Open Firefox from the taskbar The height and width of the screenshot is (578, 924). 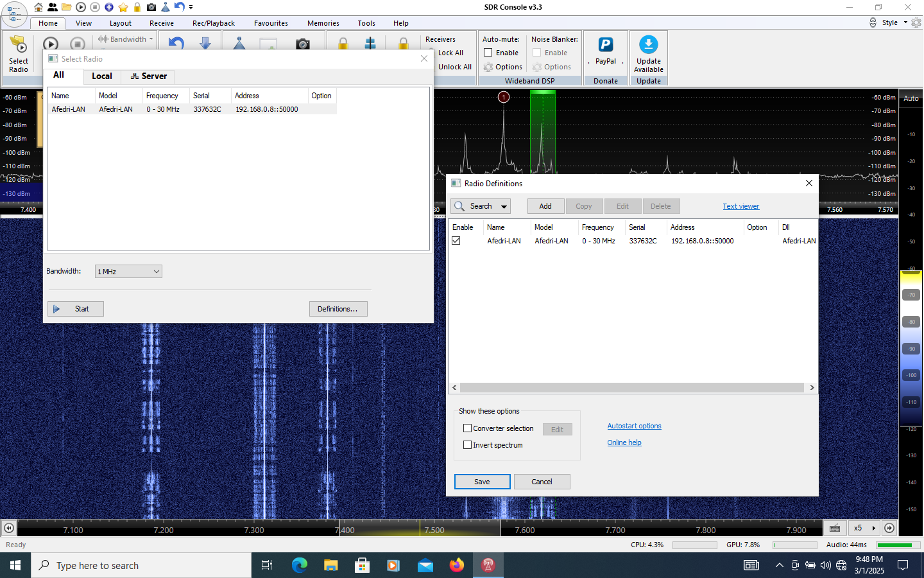456,565
